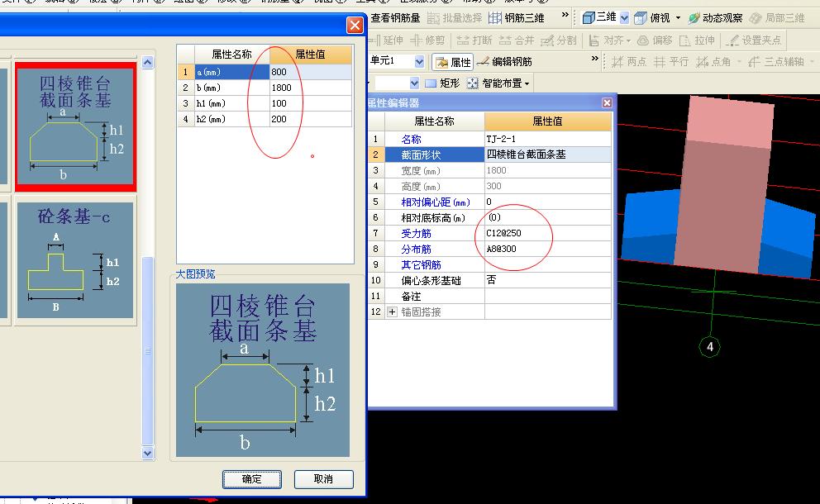Select the 平行 axis tool
Viewport: 820px width, 504px height.
pos(672,62)
